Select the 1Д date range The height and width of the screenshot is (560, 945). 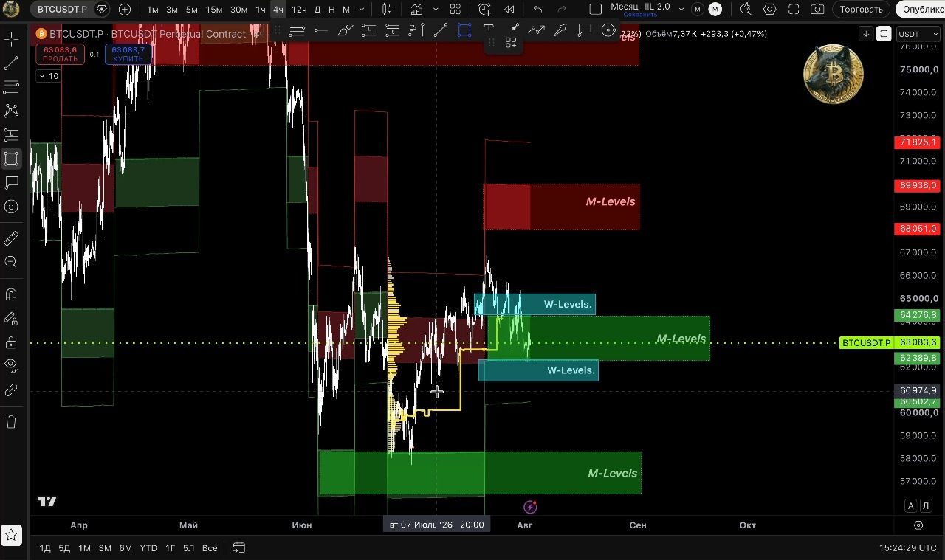[x=45, y=548]
